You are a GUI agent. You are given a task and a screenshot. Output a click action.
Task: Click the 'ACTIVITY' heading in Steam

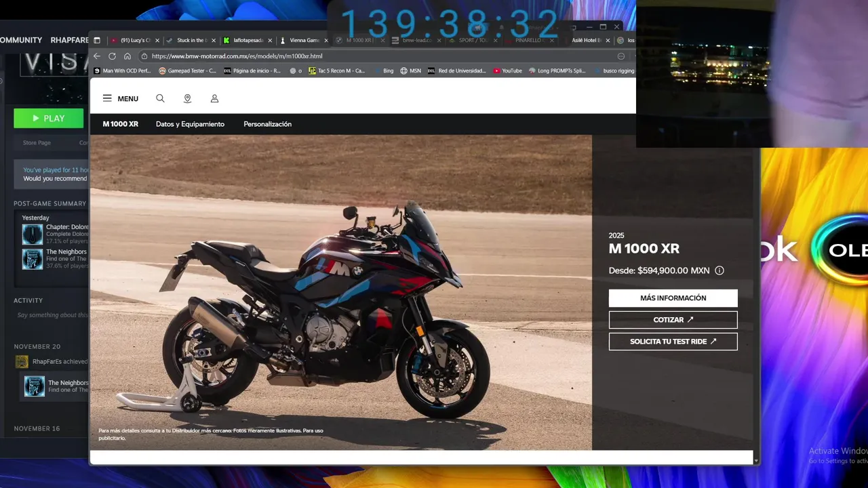point(28,300)
